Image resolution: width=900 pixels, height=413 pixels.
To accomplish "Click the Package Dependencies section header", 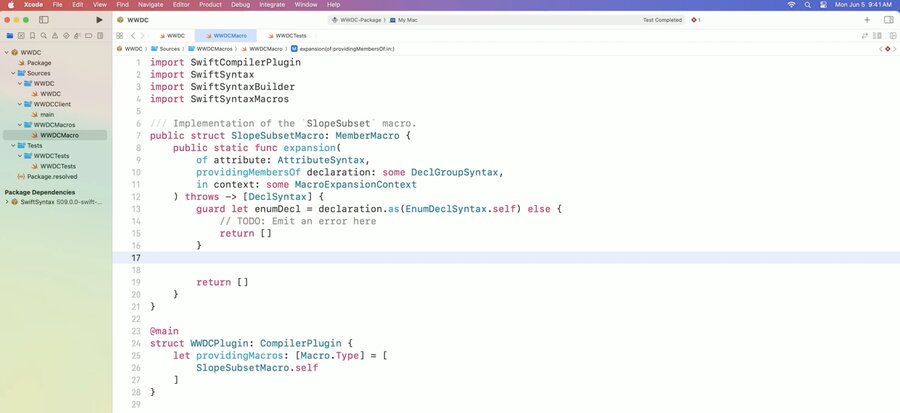I will pyautogui.click(x=40, y=192).
